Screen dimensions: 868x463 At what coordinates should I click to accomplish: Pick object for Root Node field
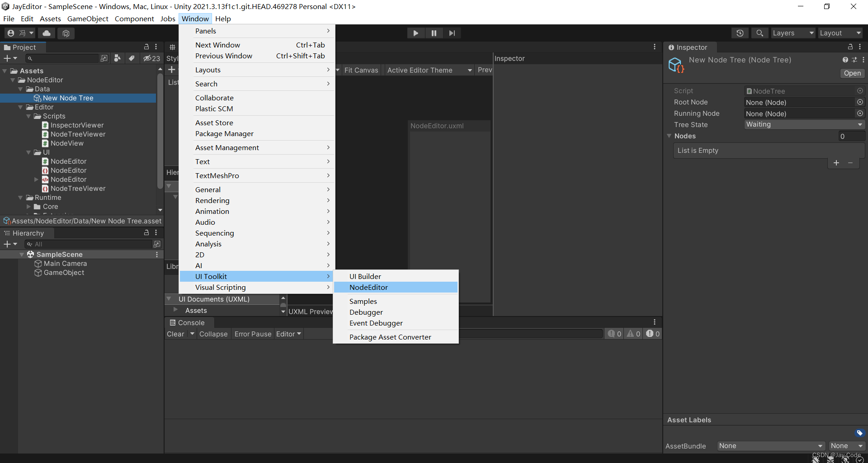pos(860,102)
